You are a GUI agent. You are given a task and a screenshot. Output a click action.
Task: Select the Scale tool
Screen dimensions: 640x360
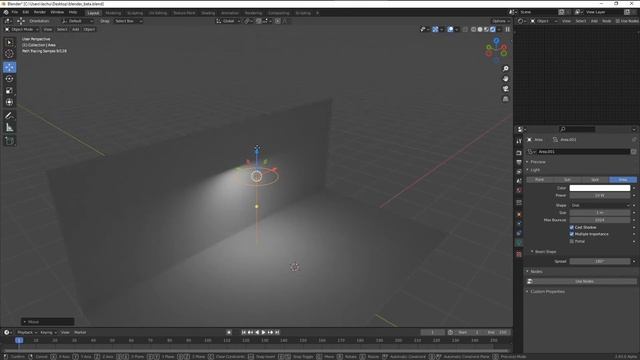pos(9,90)
